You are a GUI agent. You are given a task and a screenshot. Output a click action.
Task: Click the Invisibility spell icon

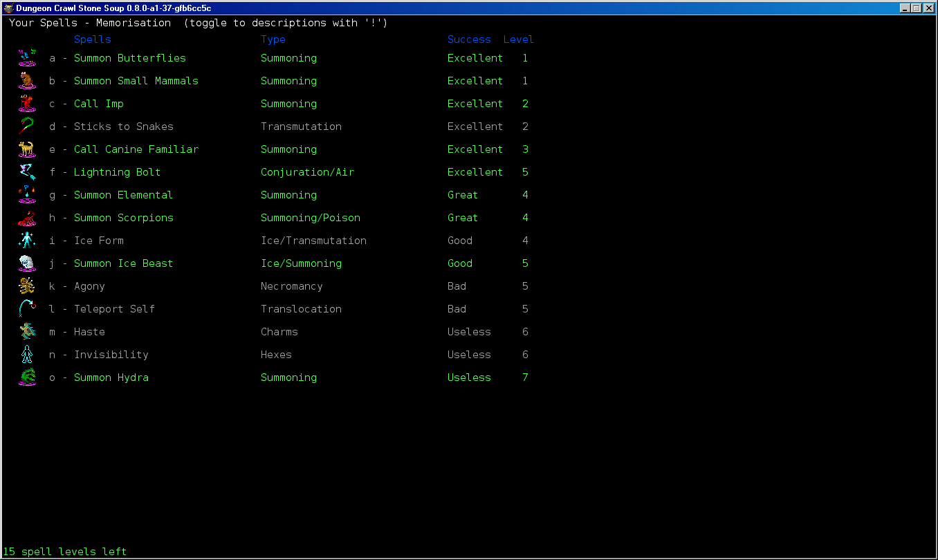point(27,355)
